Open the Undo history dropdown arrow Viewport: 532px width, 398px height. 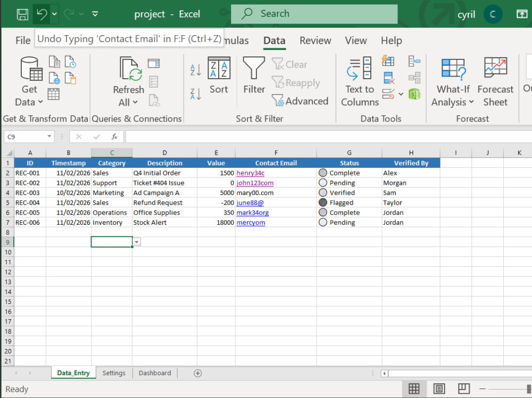pyautogui.click(x=54, y=14)
